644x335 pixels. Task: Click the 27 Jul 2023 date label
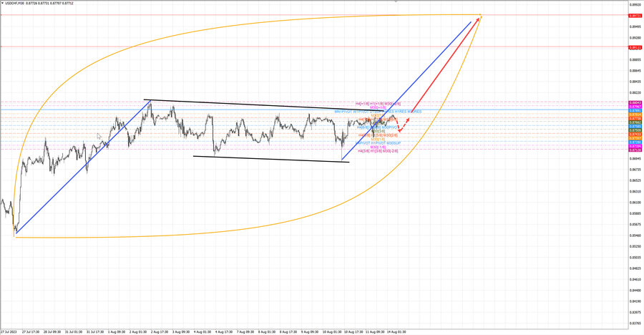[8, 331]
